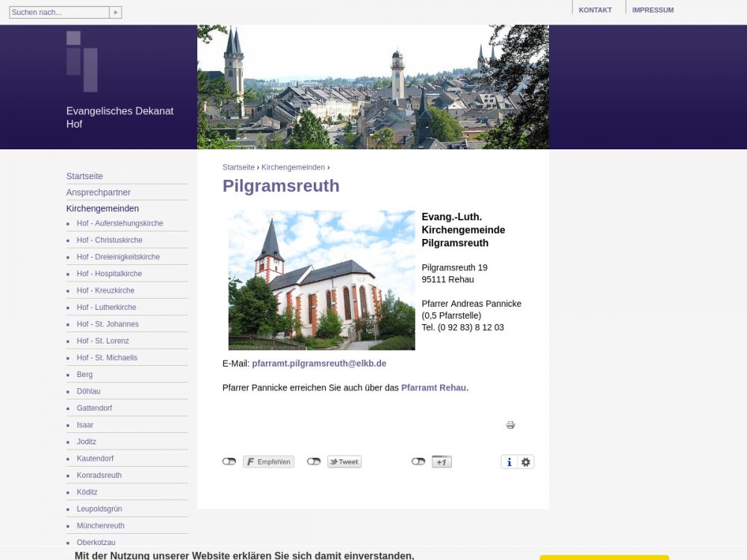Enable the Google +1 toggle switch

418,461
